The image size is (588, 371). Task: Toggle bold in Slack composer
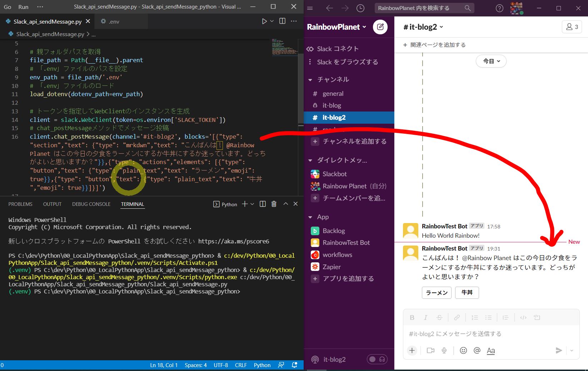tap(412, 317)
